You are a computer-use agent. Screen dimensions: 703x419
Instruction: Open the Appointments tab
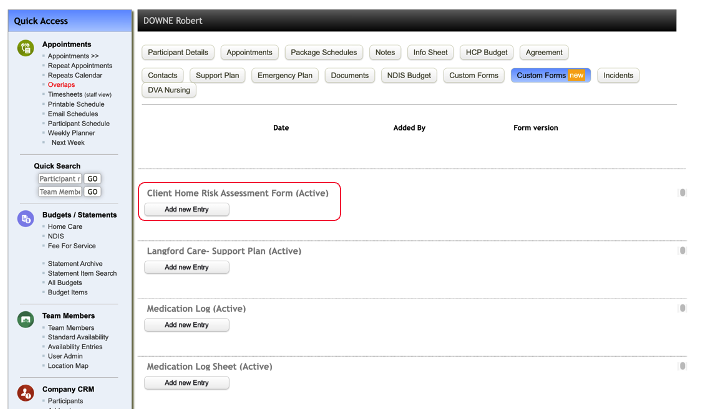click(x=249, y=52)
